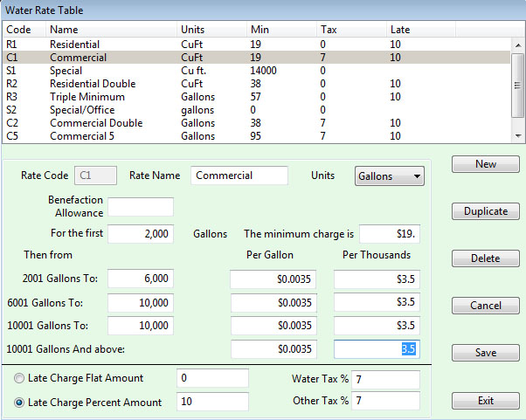
Task: Click the Benefaction Allowance field
Action: point(141,207)
